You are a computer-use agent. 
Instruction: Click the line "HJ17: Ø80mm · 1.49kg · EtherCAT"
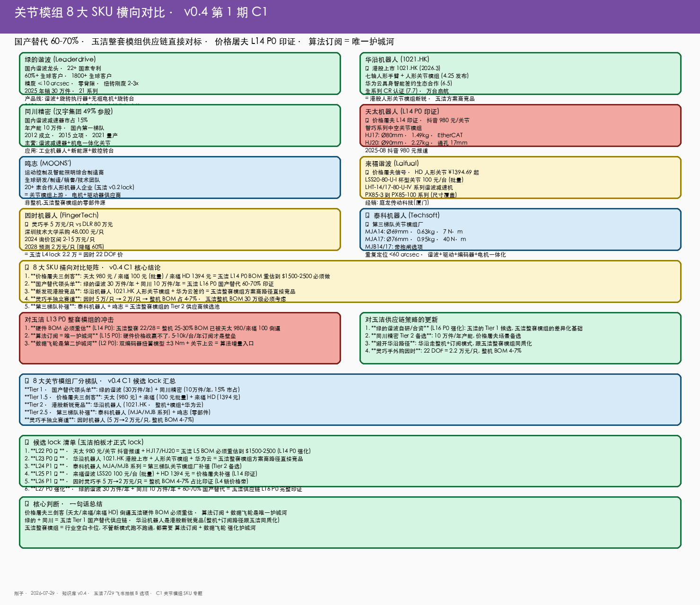tap(414, 136)
